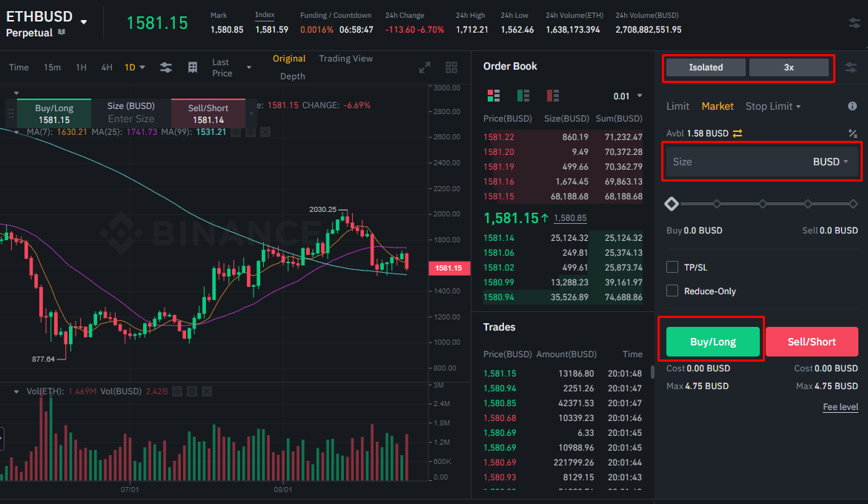
Task: Collapse the volume indicator legend arrow
Action: tap(16, 391)
